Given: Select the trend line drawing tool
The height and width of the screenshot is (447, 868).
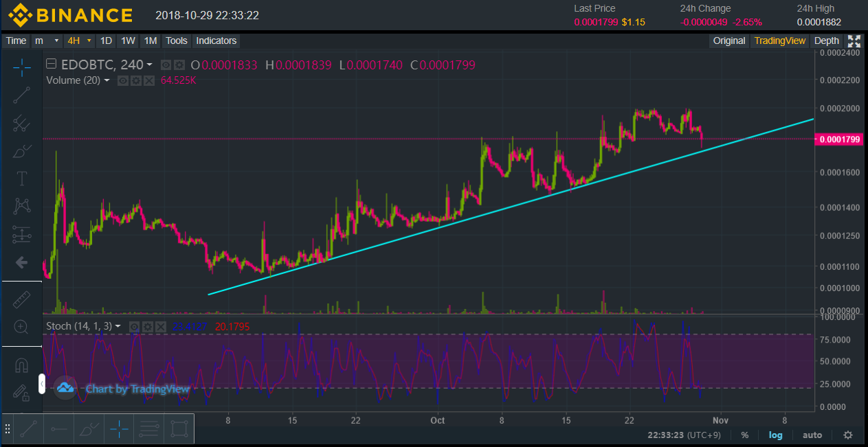Looking at the screenshot, I should click(22, 95).
